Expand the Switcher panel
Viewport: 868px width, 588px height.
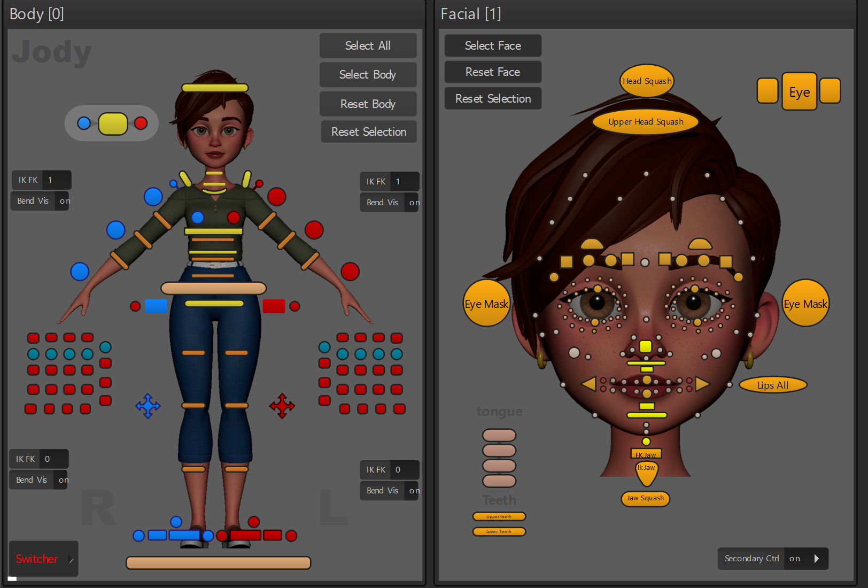43,559
